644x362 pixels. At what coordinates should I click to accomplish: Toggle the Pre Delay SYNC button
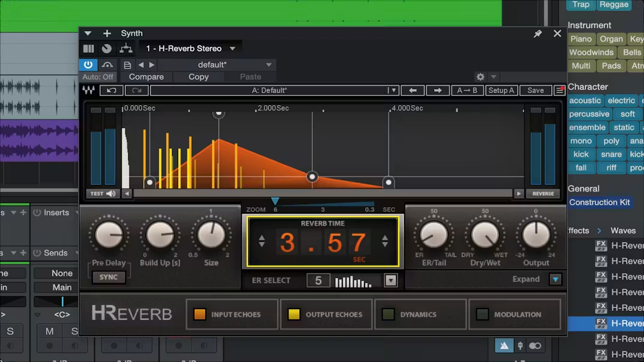[x=109, y=277]
